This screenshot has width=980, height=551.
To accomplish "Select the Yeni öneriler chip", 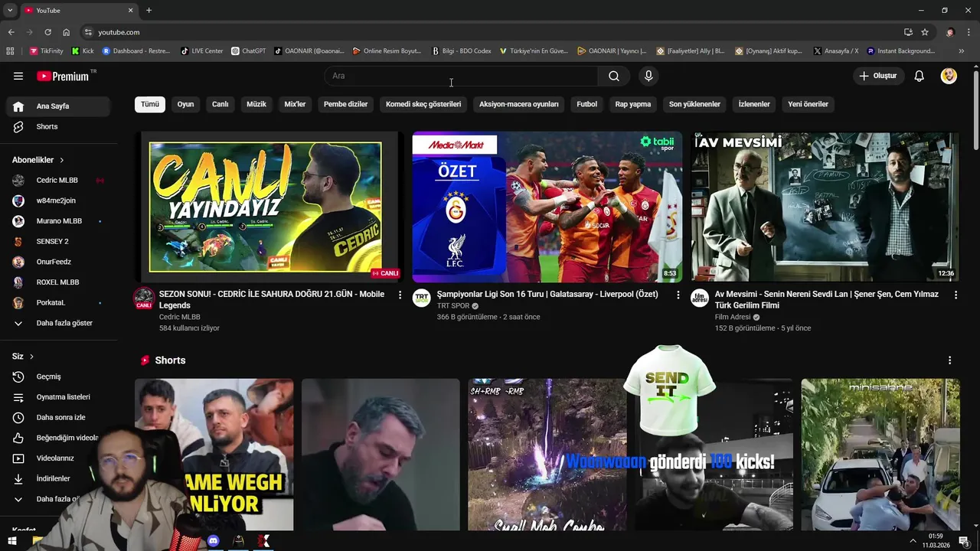I will (808, 104).
